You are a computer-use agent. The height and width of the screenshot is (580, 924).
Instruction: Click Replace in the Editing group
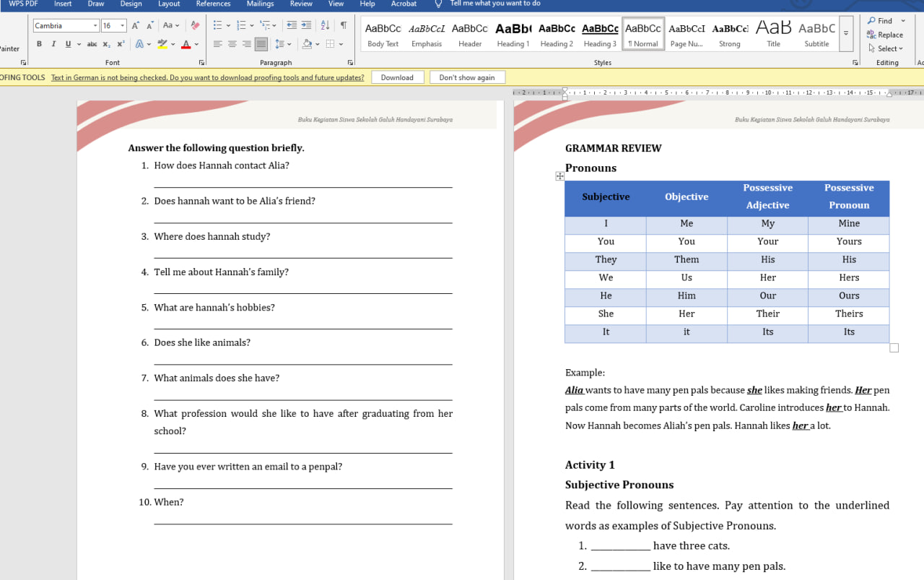[885, 35]
